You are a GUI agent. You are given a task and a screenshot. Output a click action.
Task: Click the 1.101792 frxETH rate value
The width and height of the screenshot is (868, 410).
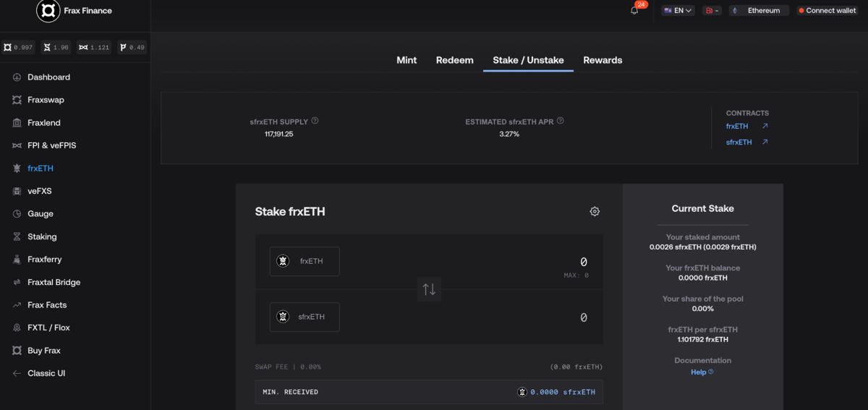pyautogui.click(x=703, y=339)
